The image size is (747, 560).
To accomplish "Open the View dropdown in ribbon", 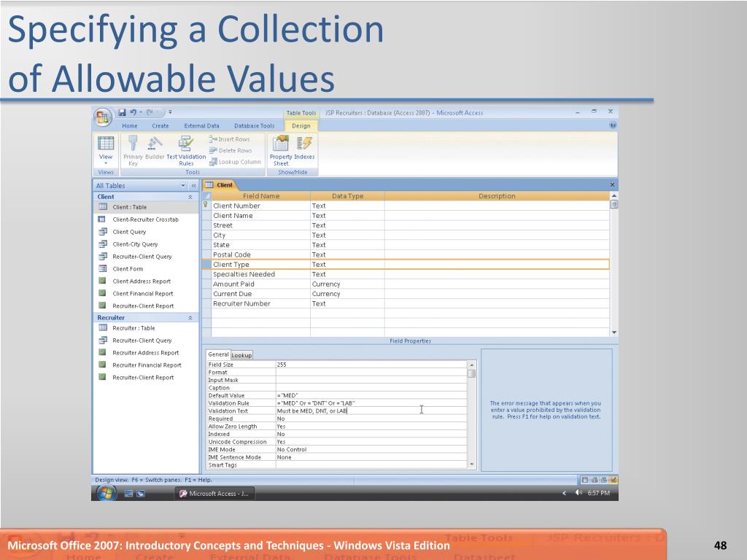I will (106, 163).
